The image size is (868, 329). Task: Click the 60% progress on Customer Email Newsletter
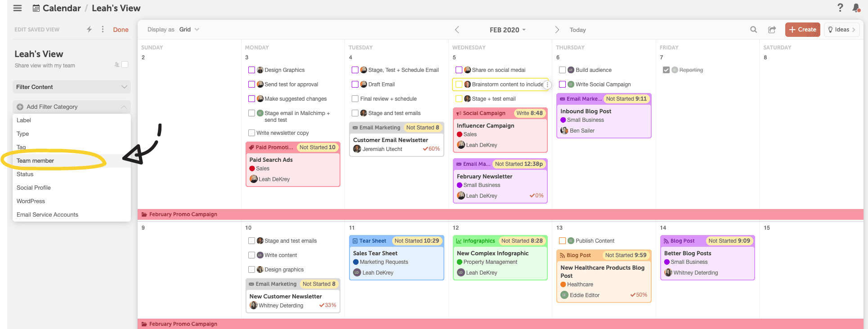coord(431,149)
